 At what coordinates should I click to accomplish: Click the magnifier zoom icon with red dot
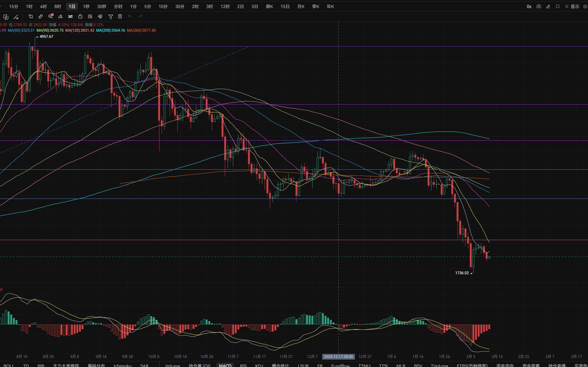[51, 16]
